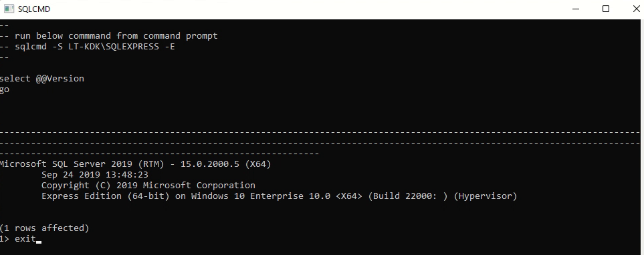Click the 'Microsoft SQL Server 2019 (RTM)' output line
Viewport: 644px width, 255px height.
click(x=136, y=164)
